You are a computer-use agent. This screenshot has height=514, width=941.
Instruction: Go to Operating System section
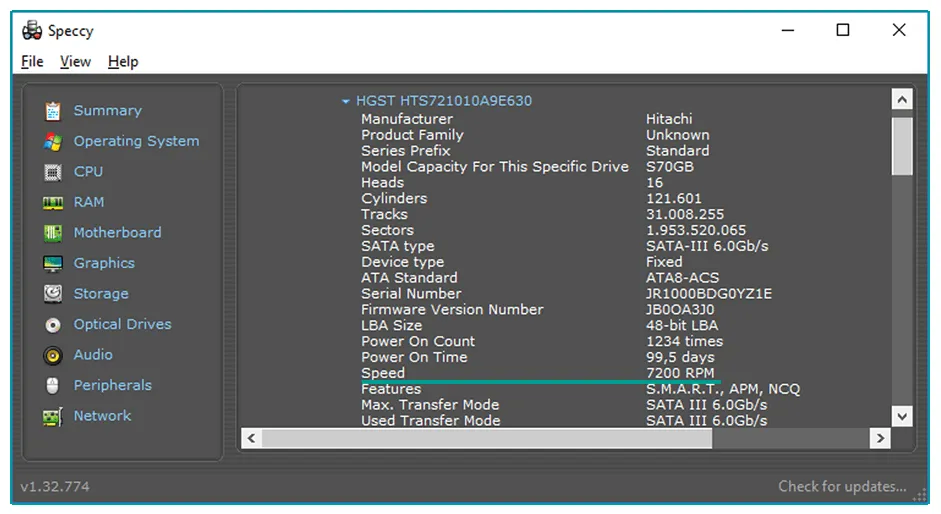[136, 141]
